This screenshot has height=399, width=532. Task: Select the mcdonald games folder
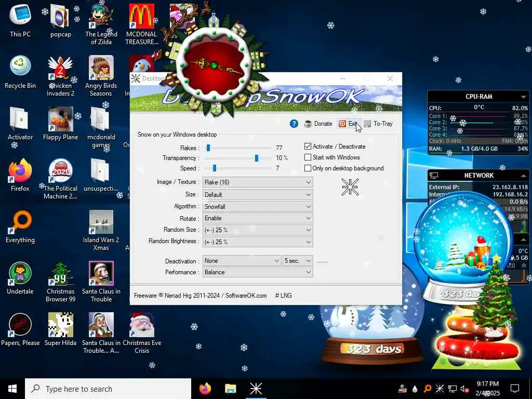click(101, 128)
